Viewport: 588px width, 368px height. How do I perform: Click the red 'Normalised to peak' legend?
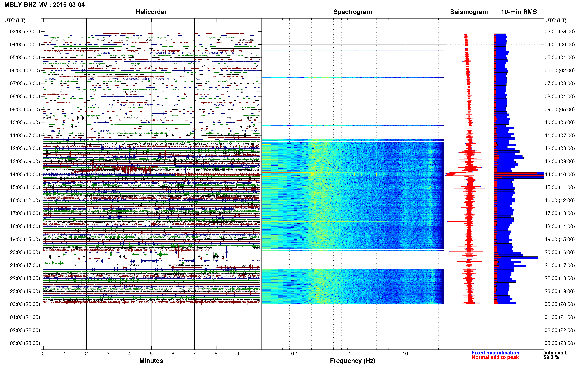[495, 357]
